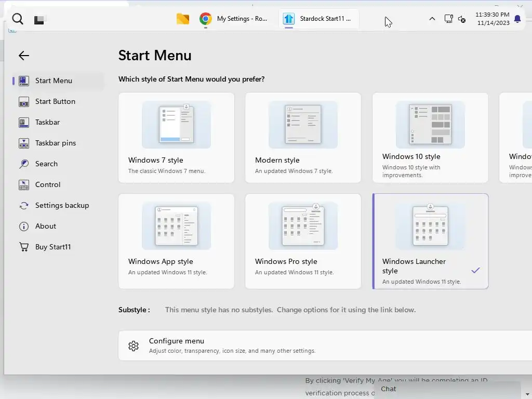Click 'Adjust color, transparency, icon size' text
The height and width of the screenshot is (399, 532).
coord(232,351)
